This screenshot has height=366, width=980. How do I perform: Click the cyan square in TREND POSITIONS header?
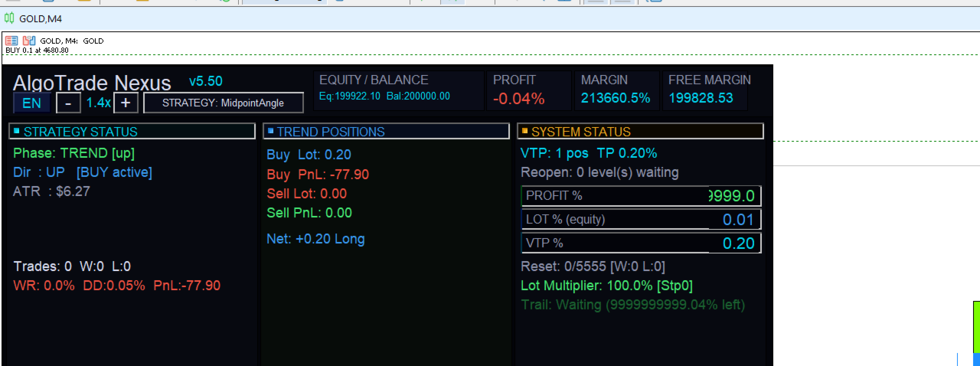271,132
